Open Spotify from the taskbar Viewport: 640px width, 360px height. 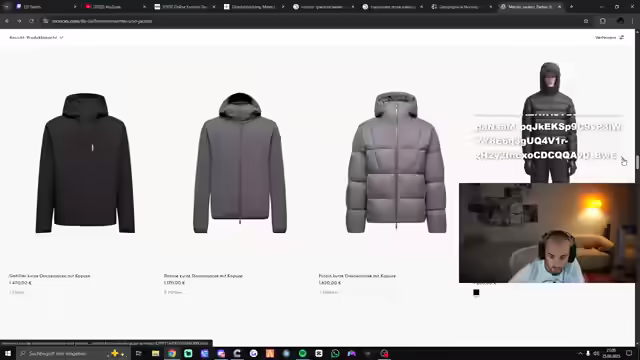click(x=302, y=353)
